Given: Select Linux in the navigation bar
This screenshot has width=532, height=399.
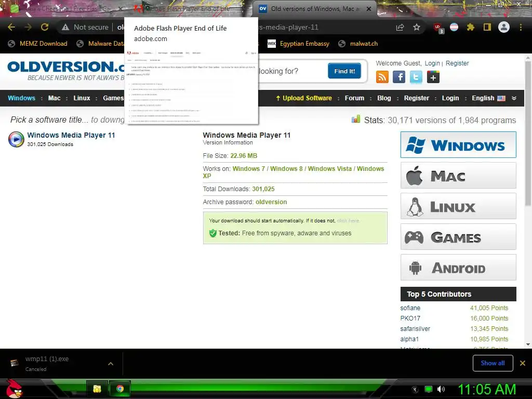Looking at the screenshot, I should [82, 98].
